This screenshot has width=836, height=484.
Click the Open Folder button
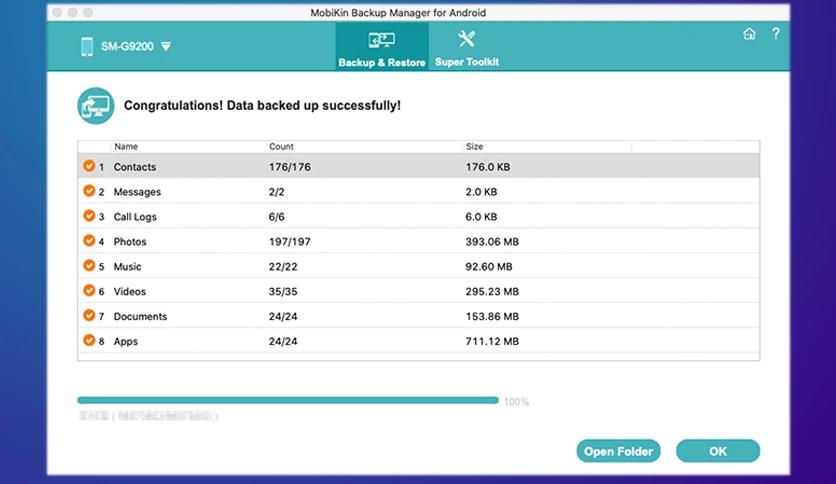pos(618,451)
